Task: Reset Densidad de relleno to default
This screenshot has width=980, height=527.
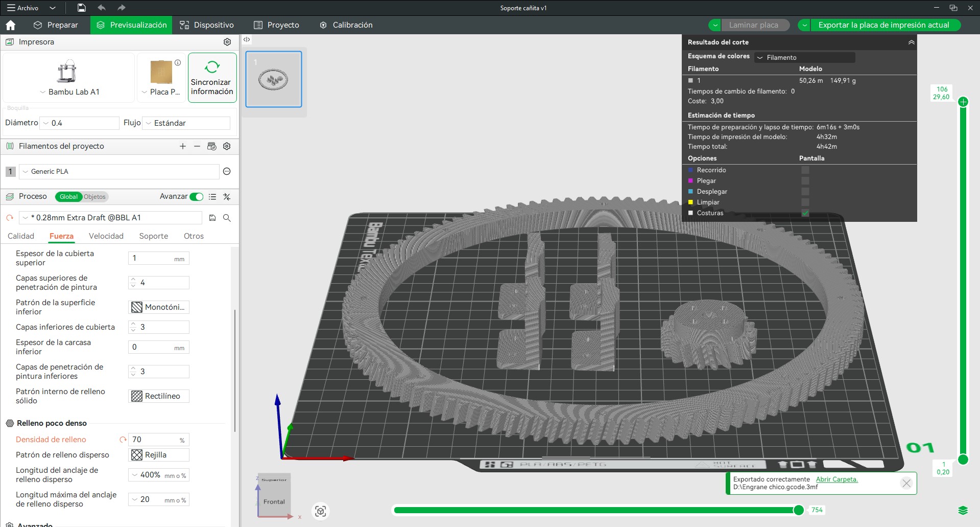Action: pos(123,440)
